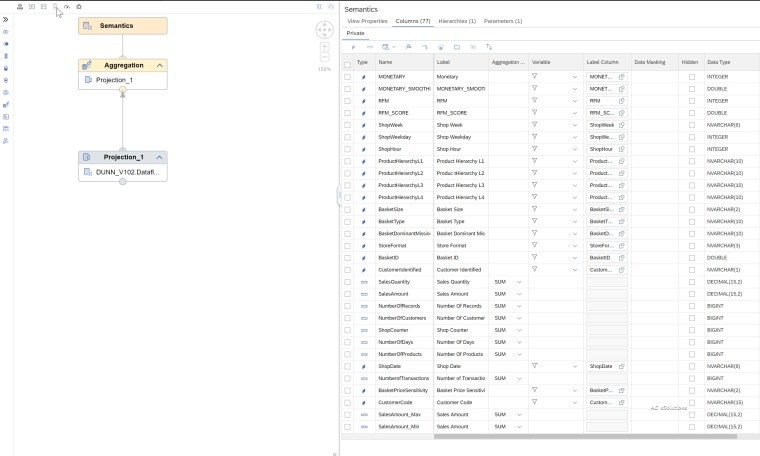The width and height of the screenshot is (760, 456).
Task: Click the zoom in plus button on canvas
Action: point(324,46)
